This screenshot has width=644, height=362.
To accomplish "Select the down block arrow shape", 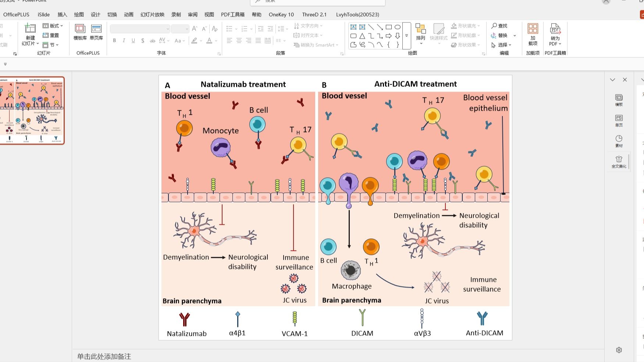I will pyautogui.click(x=398, y=36).
